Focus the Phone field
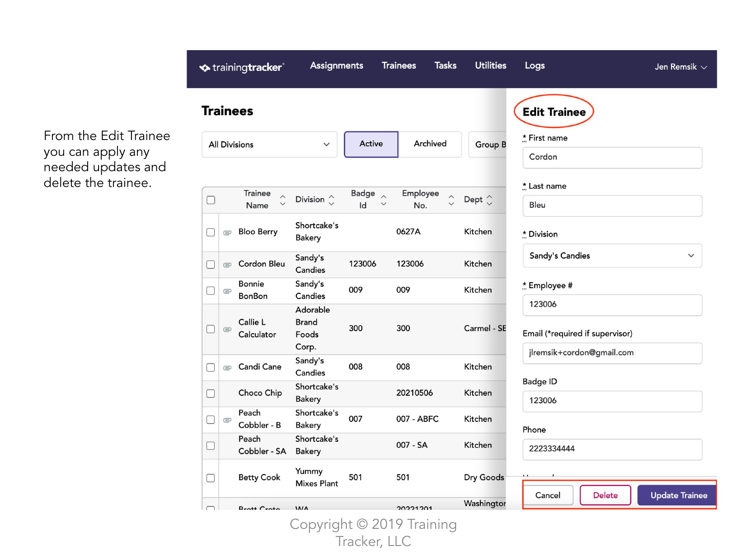The image size is (747, 560). (612, 449)
